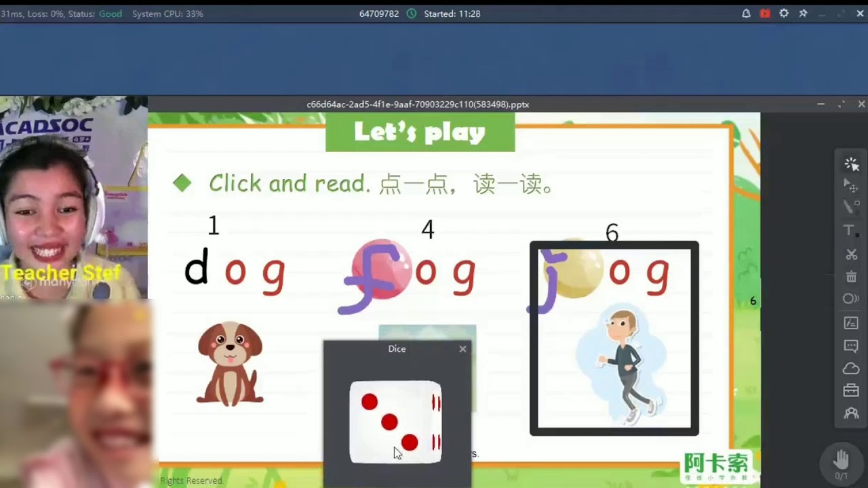Select the laser pointer cursor tool
The width and height of the screenshot is (868, 488).
point(851,164)
